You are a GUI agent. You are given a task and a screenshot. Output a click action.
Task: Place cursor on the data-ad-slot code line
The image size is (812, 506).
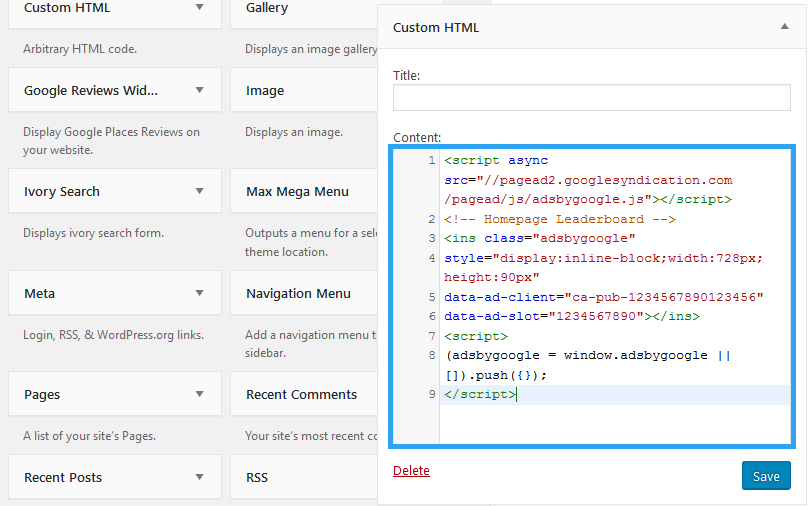[x=572, y=316]
